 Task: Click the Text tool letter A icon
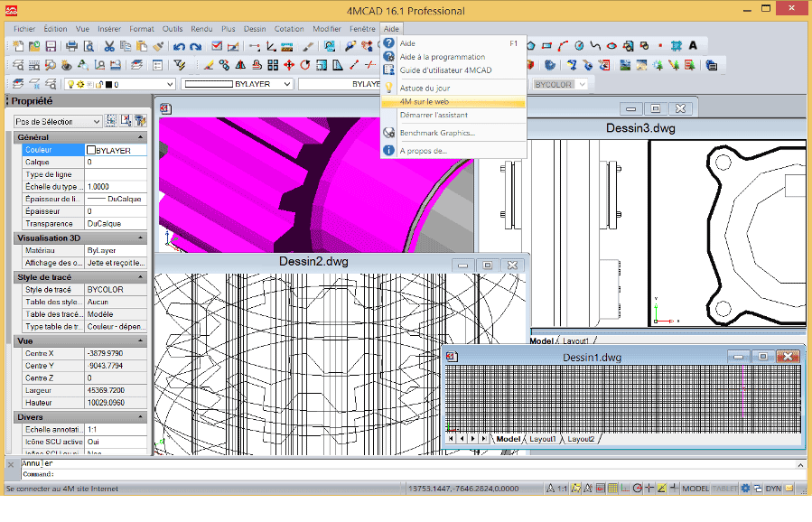(x=693, y=45)
